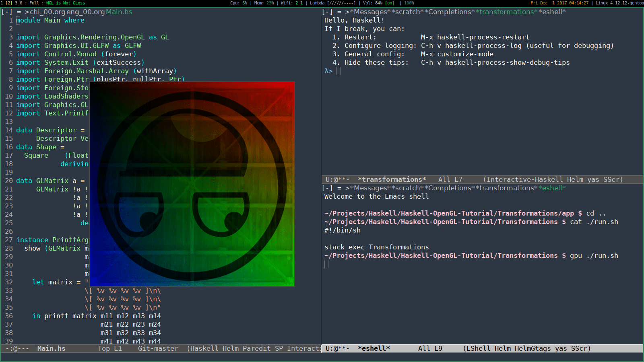Click the Git-master branch indicator in Main.hs modeline
644x362 pixels.
[x=158, y=348]
